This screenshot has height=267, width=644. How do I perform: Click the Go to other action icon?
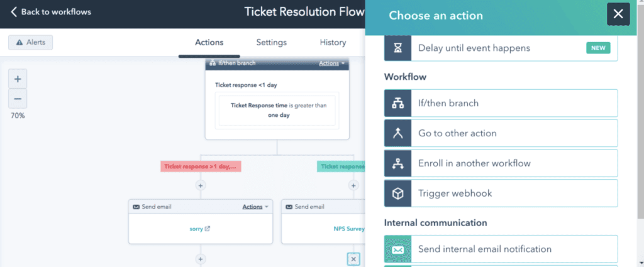click(x=397, y=133)
